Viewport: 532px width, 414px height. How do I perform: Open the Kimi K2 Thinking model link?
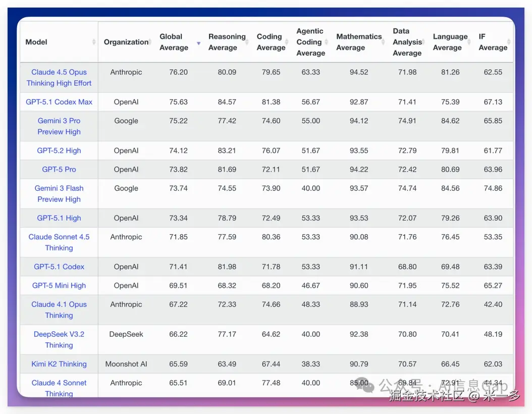coord(59,364)
